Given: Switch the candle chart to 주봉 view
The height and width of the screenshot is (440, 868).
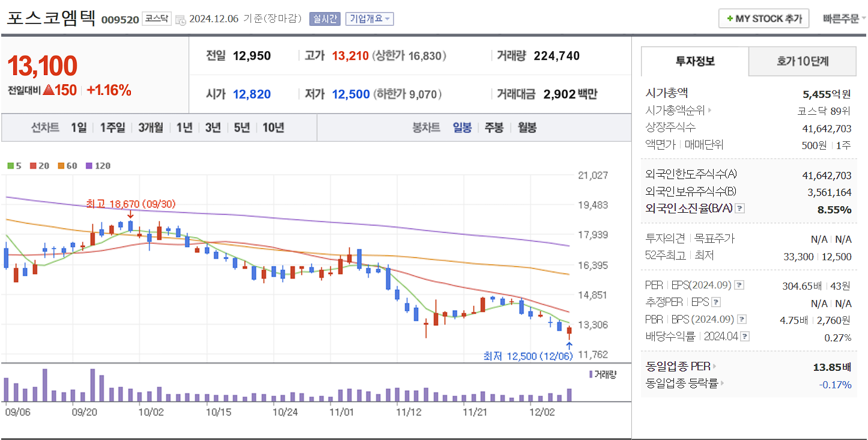Looking at the screenshot, I should (493, 127).
